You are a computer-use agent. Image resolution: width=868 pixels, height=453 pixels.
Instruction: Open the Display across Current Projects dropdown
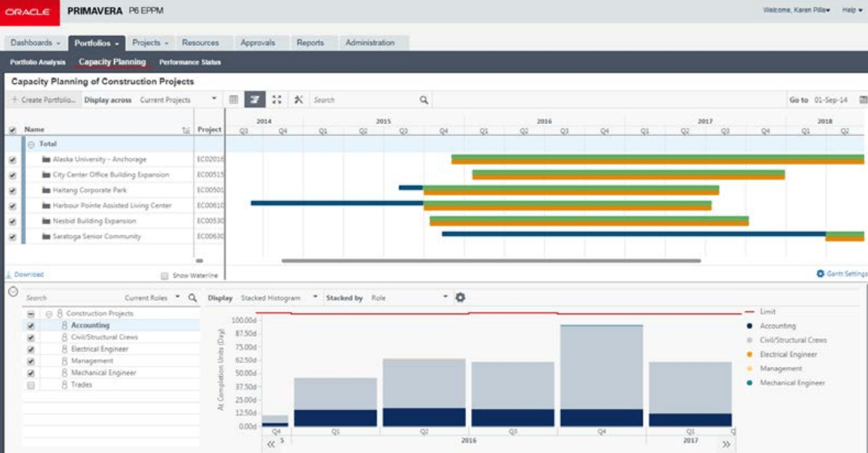(179, 100)
